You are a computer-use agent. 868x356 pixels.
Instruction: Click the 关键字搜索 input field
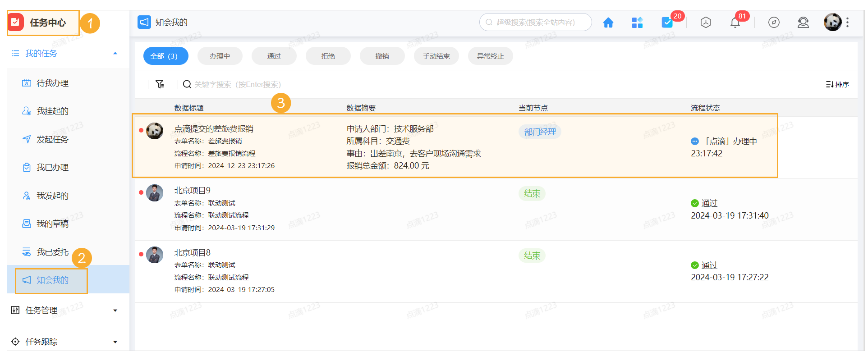(238, 84)
